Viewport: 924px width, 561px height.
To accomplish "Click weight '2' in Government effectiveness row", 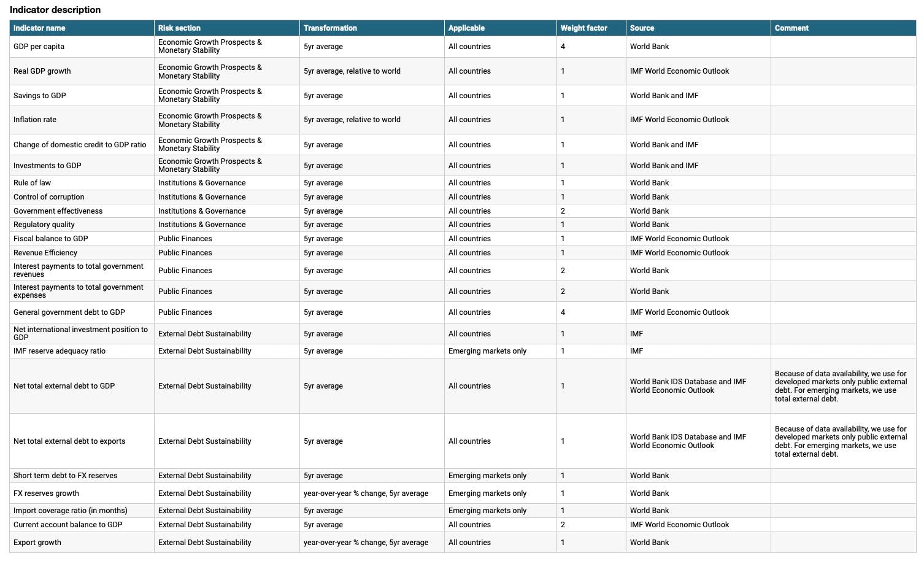I will click(x=563, y=211).
